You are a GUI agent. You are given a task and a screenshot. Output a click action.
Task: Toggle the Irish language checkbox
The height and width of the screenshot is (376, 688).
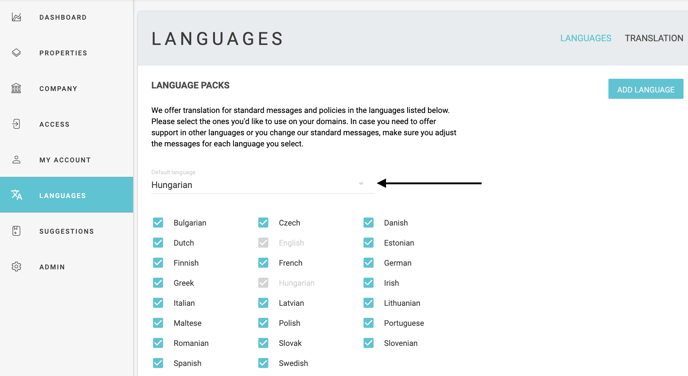[369, 283]
